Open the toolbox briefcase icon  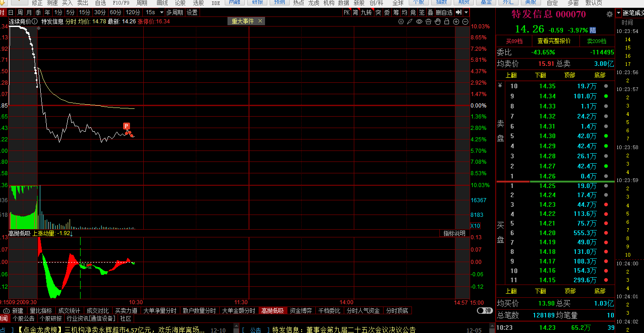(428, 21)
